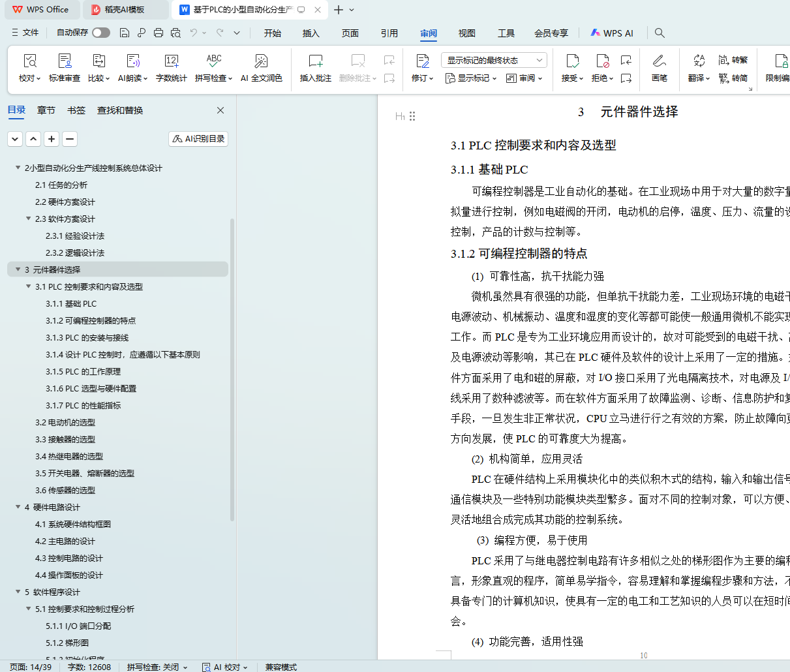
Task: Click the WPS AI button in menu bar
Action: pos(612,33)
